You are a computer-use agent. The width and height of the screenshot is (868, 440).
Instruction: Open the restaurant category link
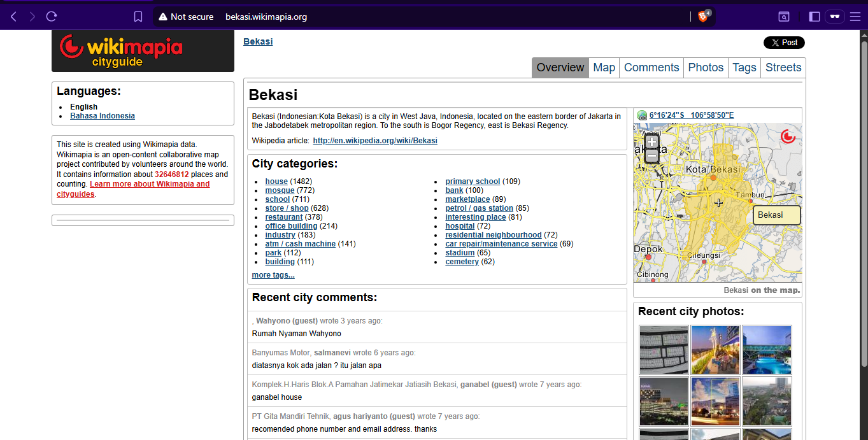[284, 217]
